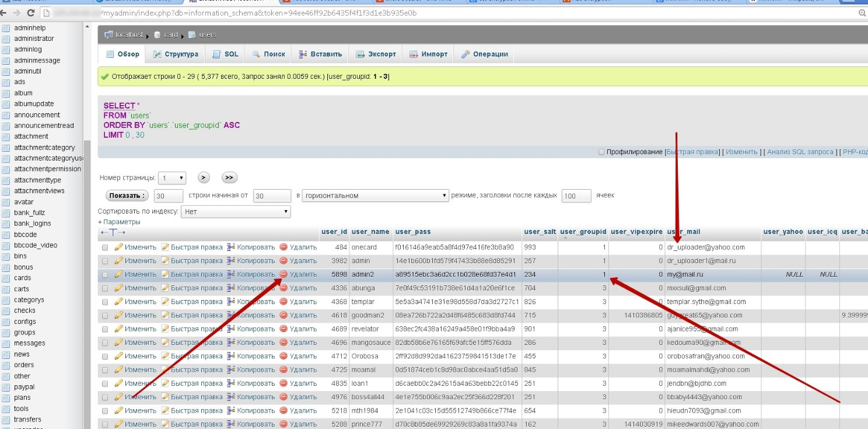Click Анализ SQL запроса link

coord(800,152)
